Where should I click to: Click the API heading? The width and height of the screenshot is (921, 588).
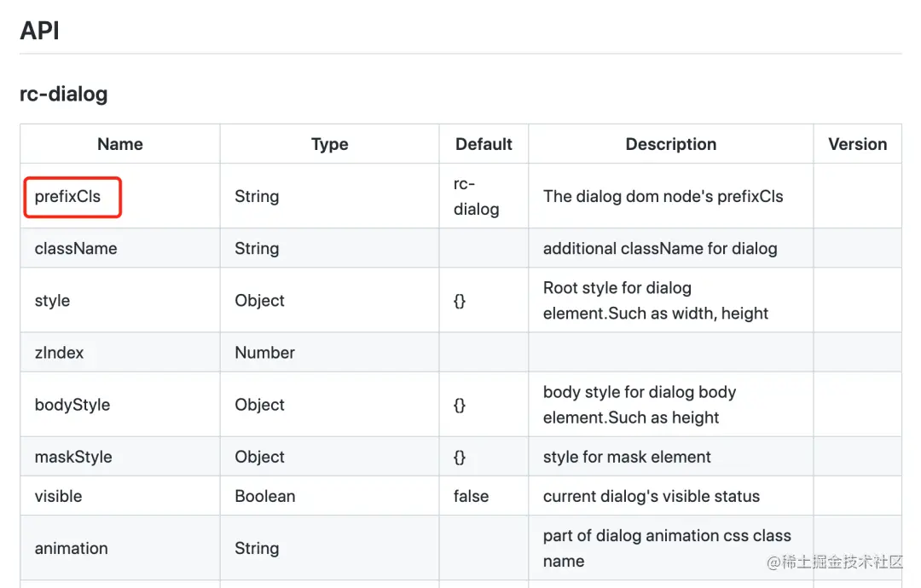point(39,31)
